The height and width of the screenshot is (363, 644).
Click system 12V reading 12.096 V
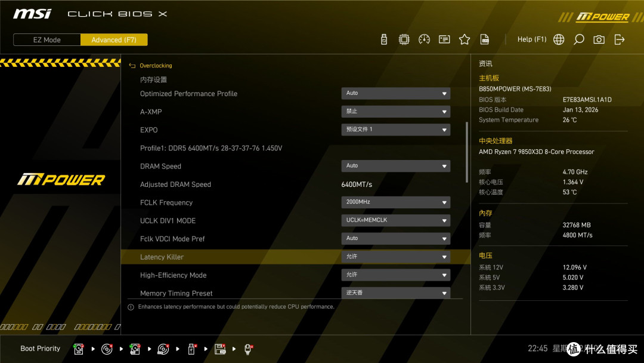coord(575,267)
